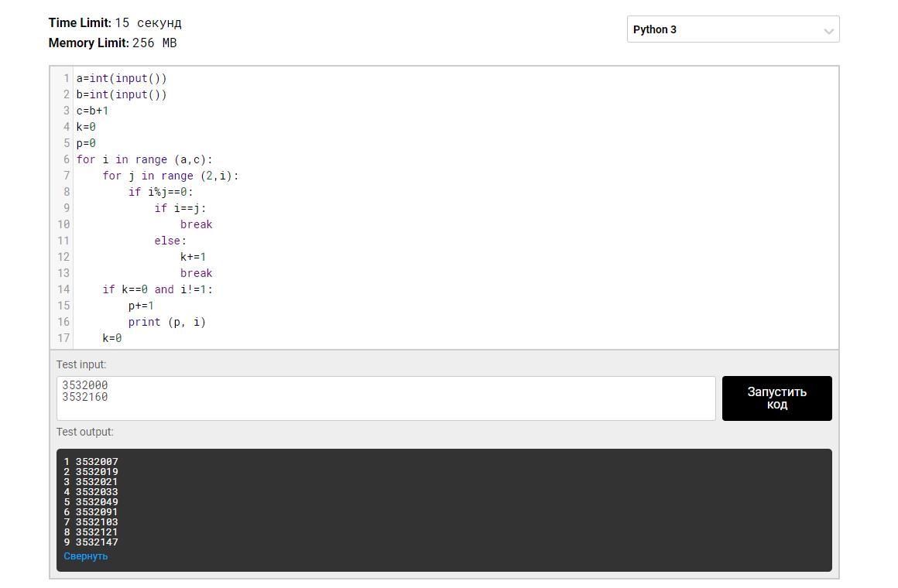Screen dimensions: 898x588
Task: Click test input value 3532000
Action: (84, 385)
